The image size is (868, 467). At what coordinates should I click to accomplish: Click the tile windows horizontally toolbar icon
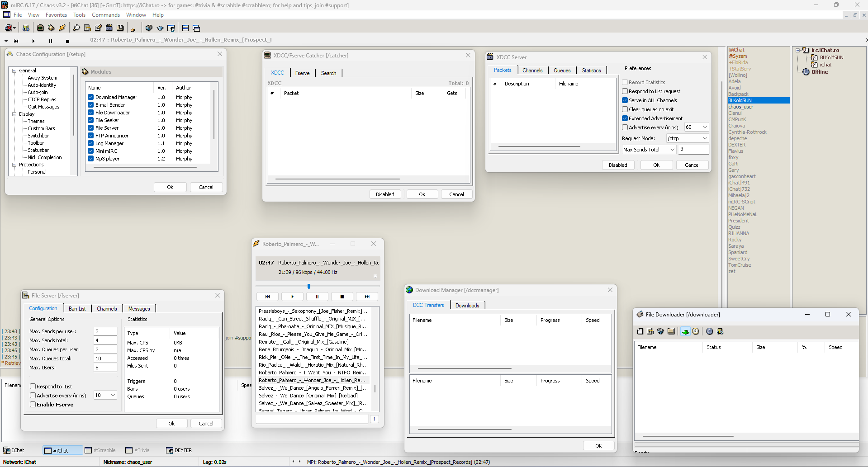(185, 28)
